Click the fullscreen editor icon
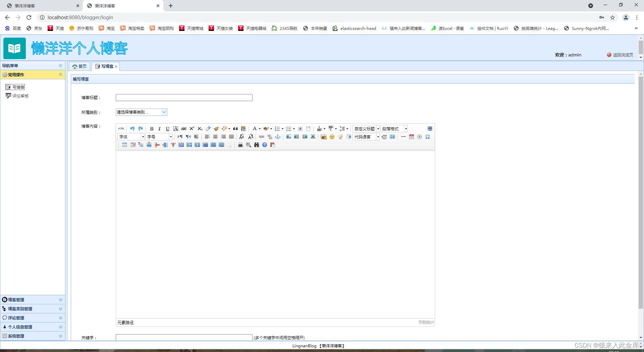 point(430,129)
